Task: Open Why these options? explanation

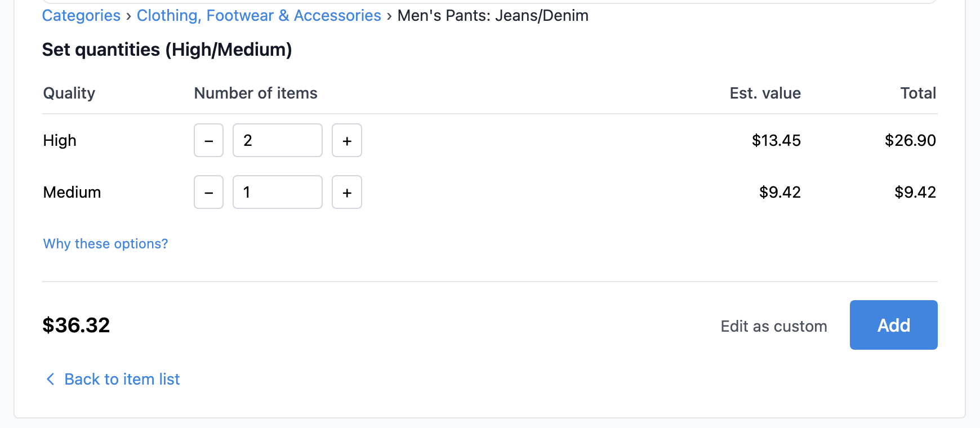Action: (x=105, y=243)
